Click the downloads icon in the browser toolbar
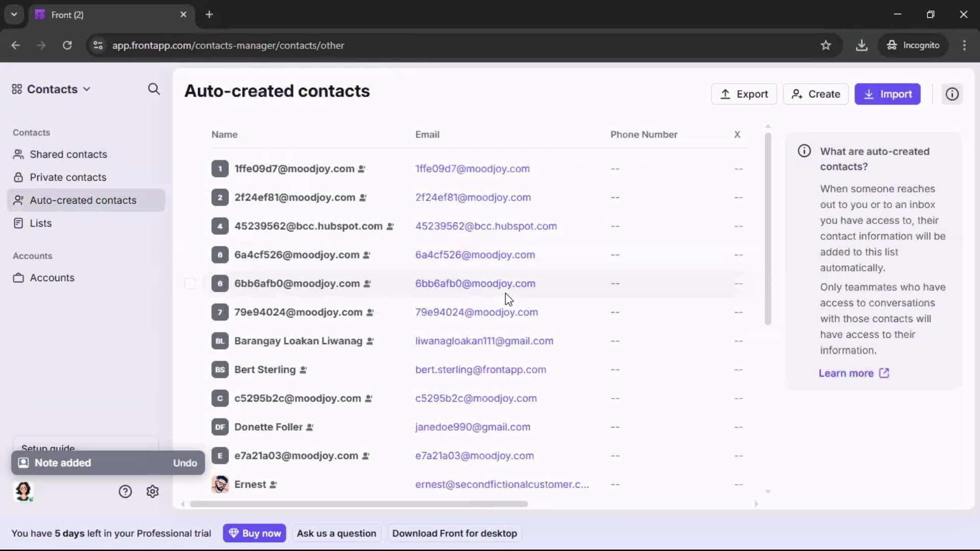Viewport: 980px width, 551px height. point(862,45)
